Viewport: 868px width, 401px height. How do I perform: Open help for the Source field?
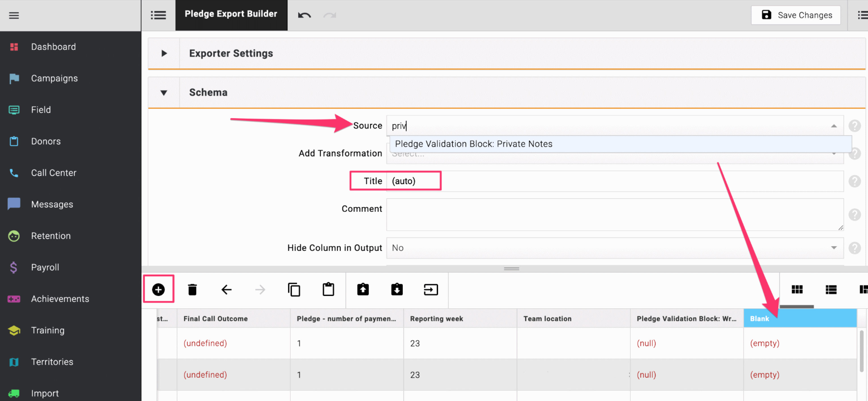point(854,126)
